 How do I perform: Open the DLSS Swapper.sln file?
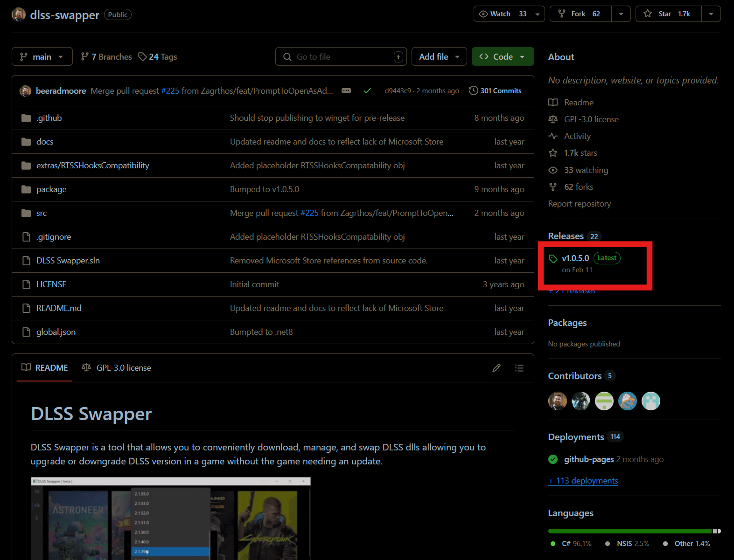pos(68,261)
